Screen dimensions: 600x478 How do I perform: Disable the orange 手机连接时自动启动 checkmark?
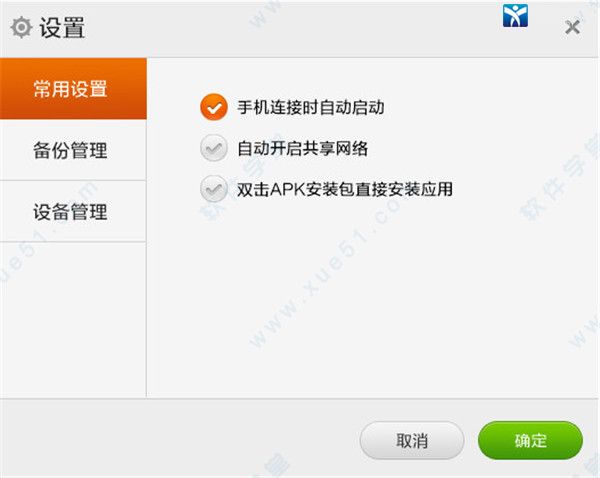point(214,107)
